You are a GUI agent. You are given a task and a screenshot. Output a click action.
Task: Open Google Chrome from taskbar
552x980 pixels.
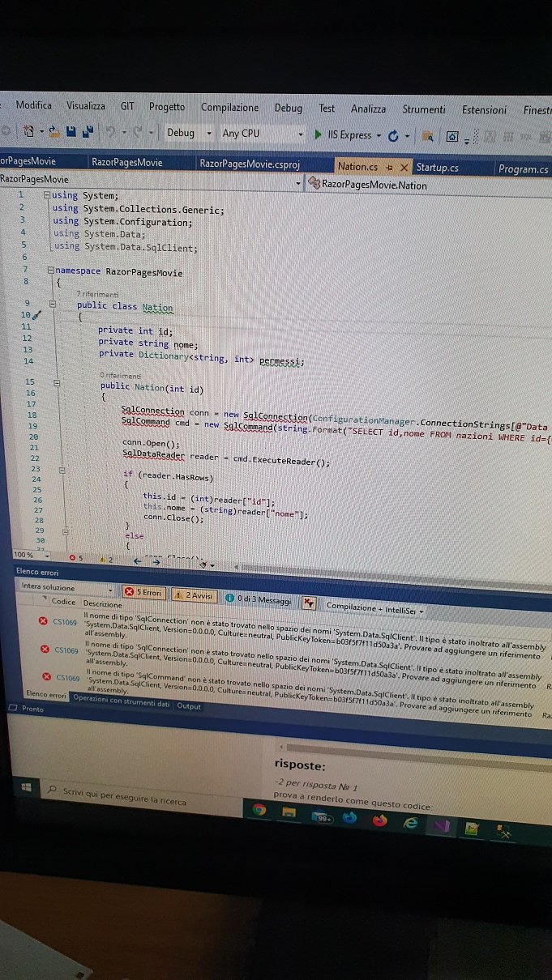point(259,810)
